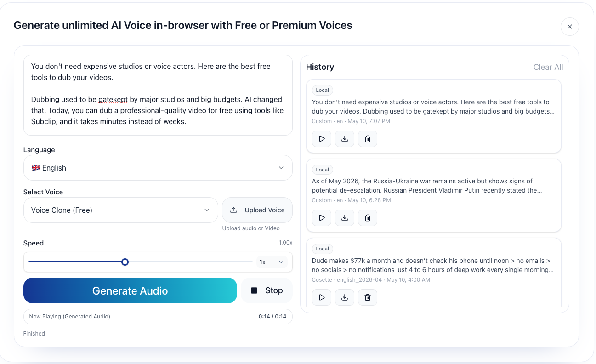596x364 pixels.
Task: Clear All history entries
Action: [548, 67]
